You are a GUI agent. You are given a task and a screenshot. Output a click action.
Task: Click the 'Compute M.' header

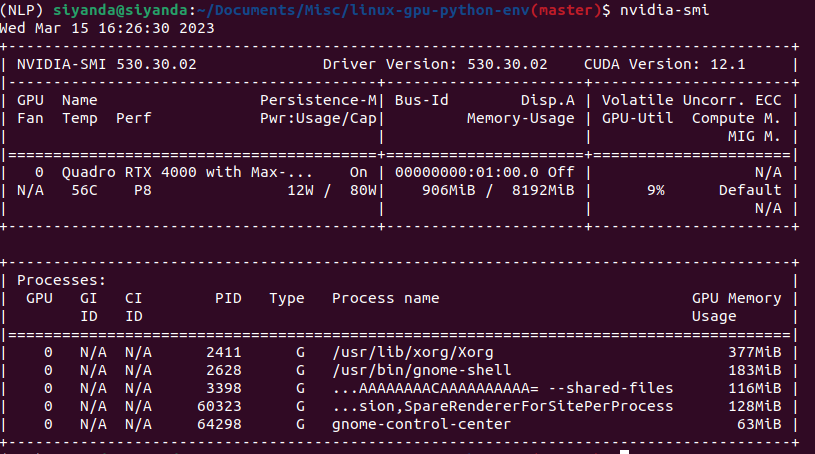tap(737, 118)
